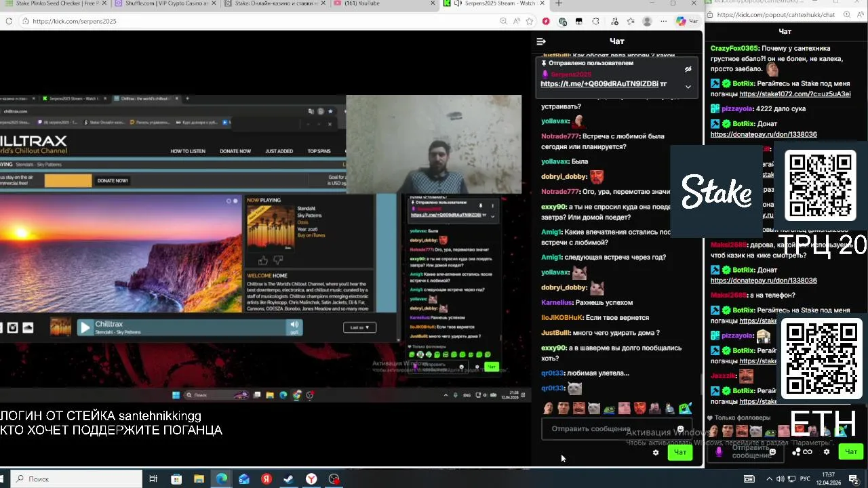This screenshot has width=868, height=488.
Task: Open the Stake link stake1072.com in BotRix's message
Action: pyautogui.click(x=795, y=94)
